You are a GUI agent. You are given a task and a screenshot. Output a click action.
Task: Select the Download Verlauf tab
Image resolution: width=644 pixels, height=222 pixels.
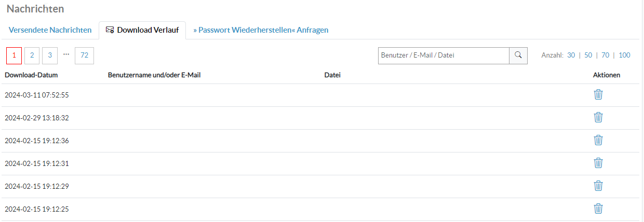(x=142, y=30)
